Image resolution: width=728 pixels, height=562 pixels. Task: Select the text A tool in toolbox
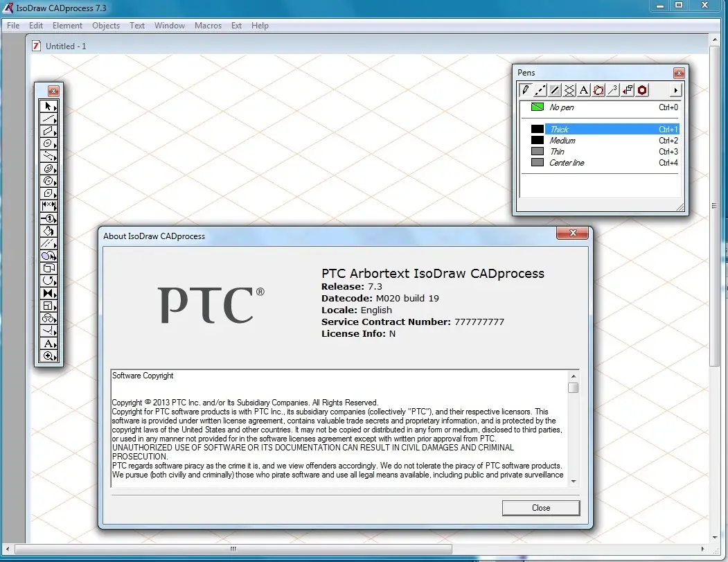(x=48, y=344)
